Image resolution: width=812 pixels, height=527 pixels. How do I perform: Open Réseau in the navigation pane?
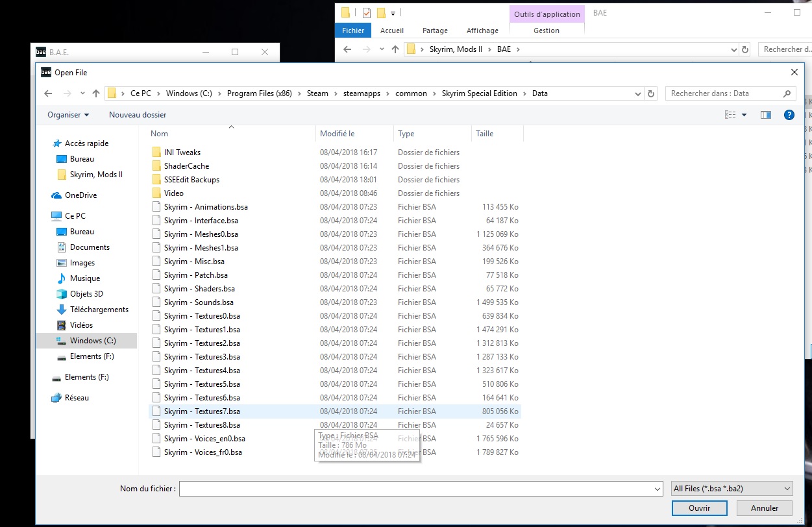click(x=77, y=398)
